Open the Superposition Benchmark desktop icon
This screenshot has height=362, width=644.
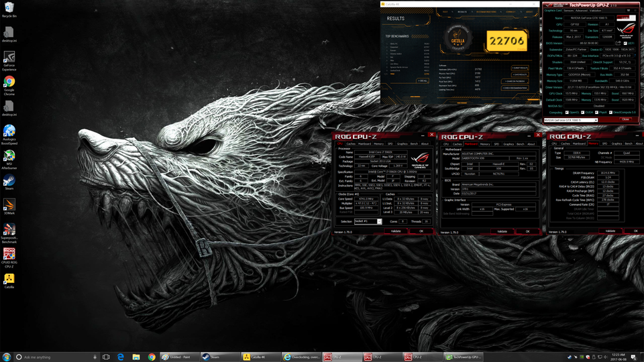click(9, 233)
